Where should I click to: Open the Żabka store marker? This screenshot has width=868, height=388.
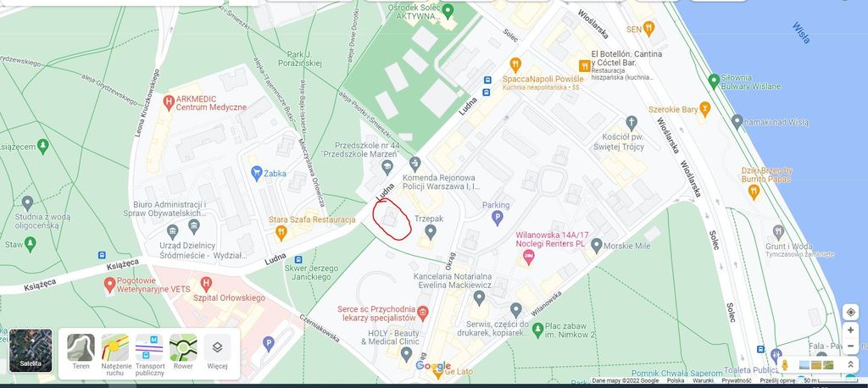point(256,174)
